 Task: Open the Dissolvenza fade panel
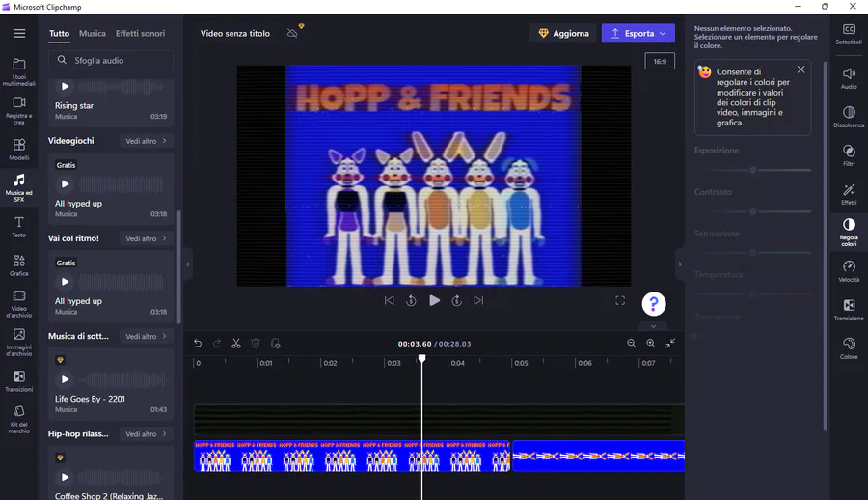pos(849,117)
